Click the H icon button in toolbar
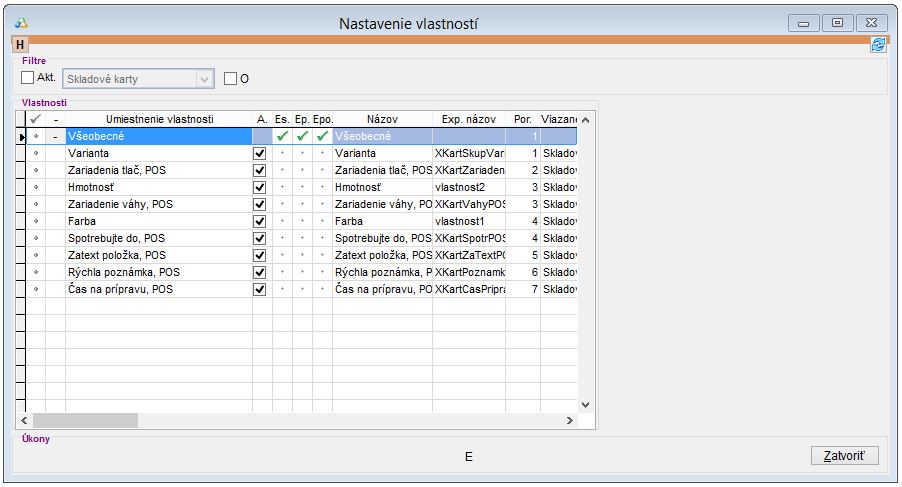This screenshot has height=487, width=902. (20, 45)
